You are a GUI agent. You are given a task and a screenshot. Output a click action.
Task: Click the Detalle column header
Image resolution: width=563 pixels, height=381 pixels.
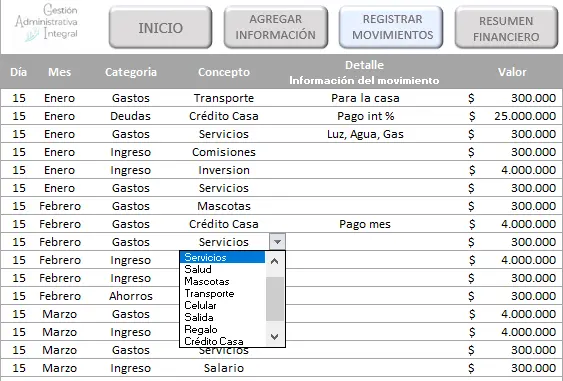pyautogui.click(x=364, y=72)
